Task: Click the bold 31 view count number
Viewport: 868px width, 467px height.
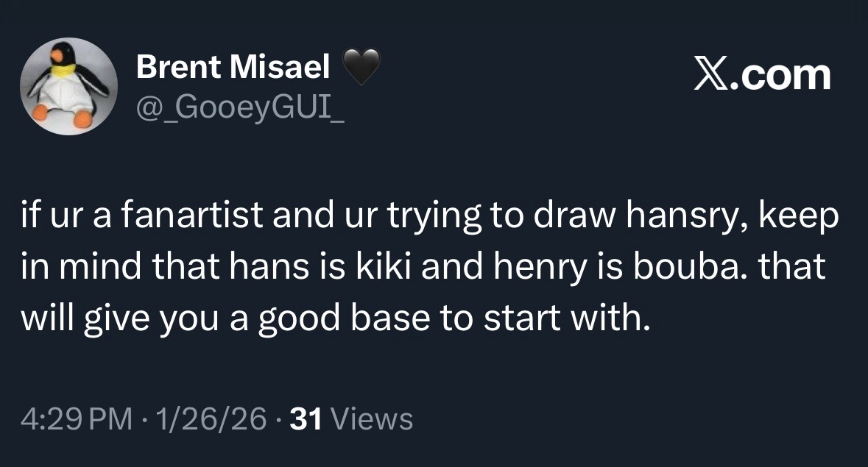Action: pyautogui.click(x=308, y=419)
